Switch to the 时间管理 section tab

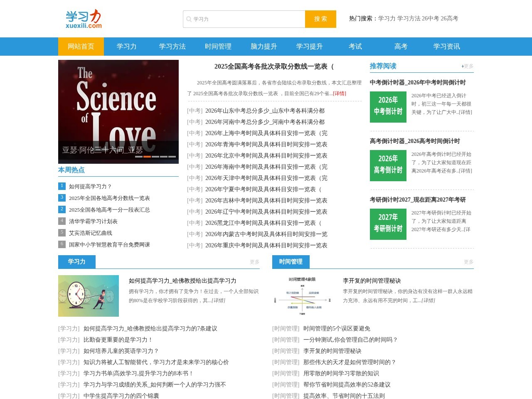290,262
